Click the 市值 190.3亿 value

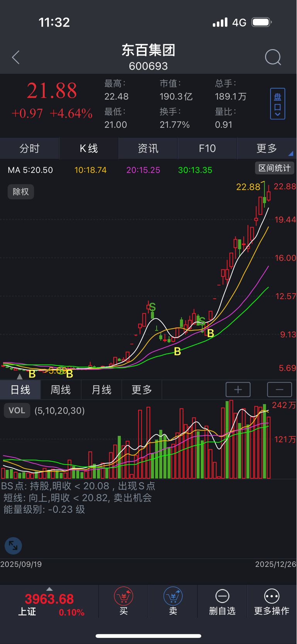(176, 96)
